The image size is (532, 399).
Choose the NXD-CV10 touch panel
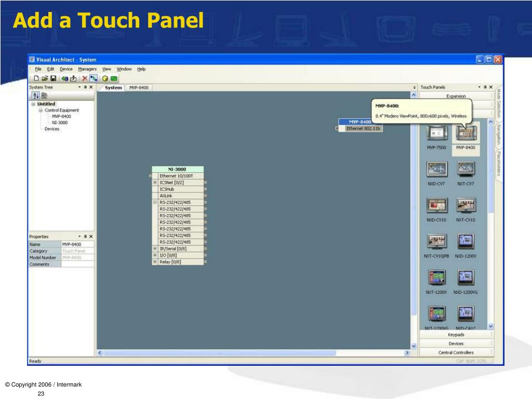click(436, 205)
